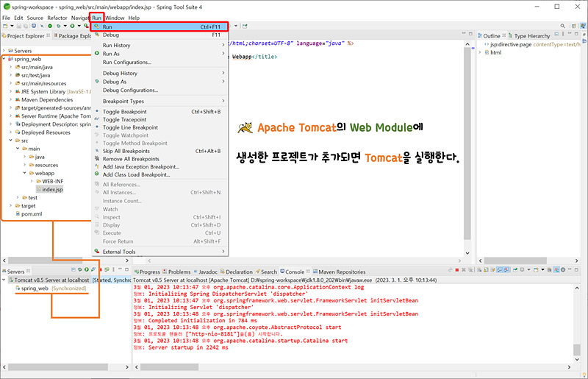Viewport: 588px width, 379px height.
Task: Open the Display Selected Console dropdown arrow
Action: (528, 269)
